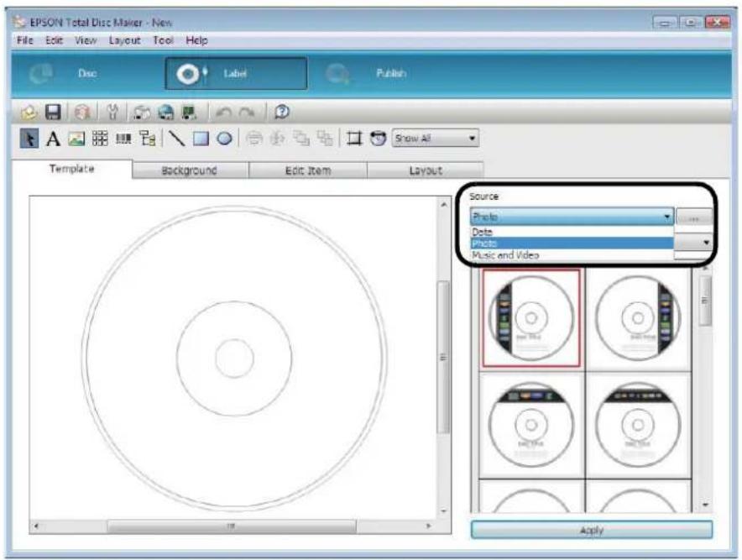Image resolution: width=742 pixels, height=560 pixels.
Task: Select the Barcode tool
Action: pos(123,139)
